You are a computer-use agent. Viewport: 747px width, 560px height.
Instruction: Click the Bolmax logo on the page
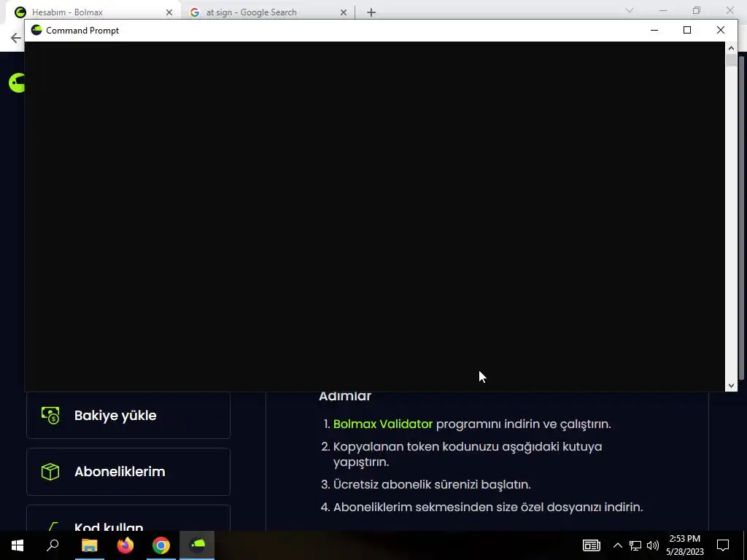17,83
